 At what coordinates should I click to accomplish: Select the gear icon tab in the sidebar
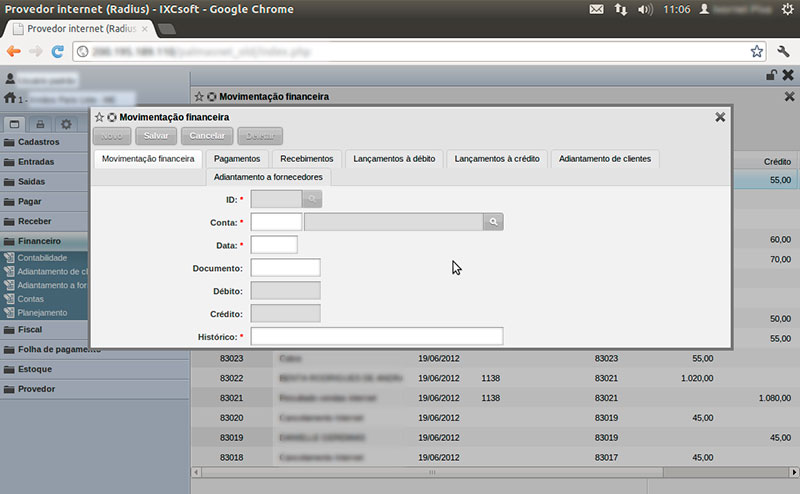(x=66, y=124)
